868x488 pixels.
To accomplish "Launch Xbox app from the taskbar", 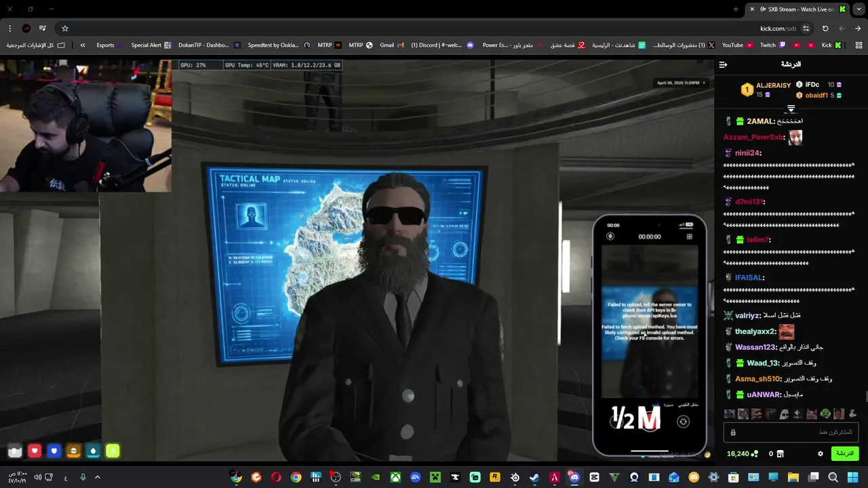I will [x=395, y=477].
